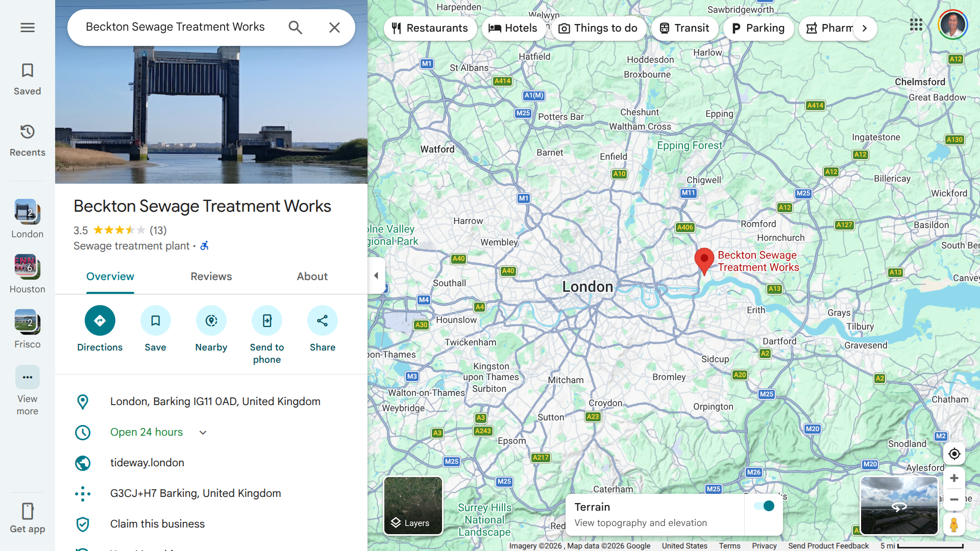Collapse the side panel with the arrow
This screenshot has height=551, width=980.
point(376,275)
